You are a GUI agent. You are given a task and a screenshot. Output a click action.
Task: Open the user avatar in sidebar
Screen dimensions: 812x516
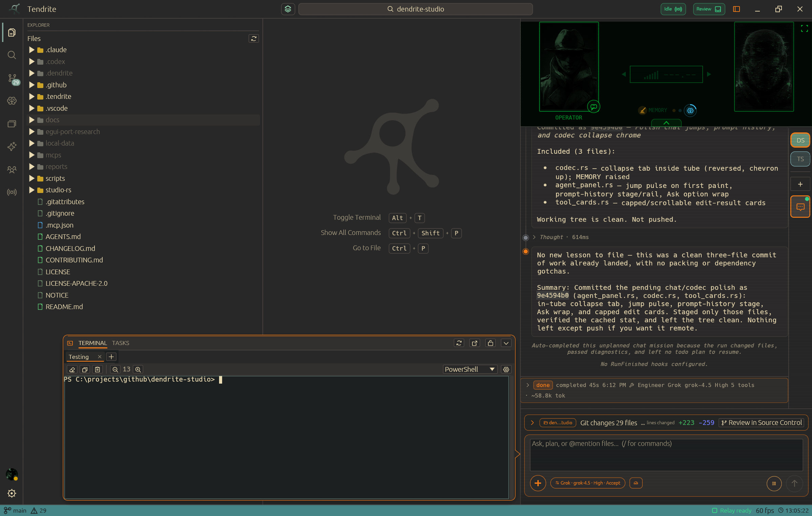(x=12, y=474)
